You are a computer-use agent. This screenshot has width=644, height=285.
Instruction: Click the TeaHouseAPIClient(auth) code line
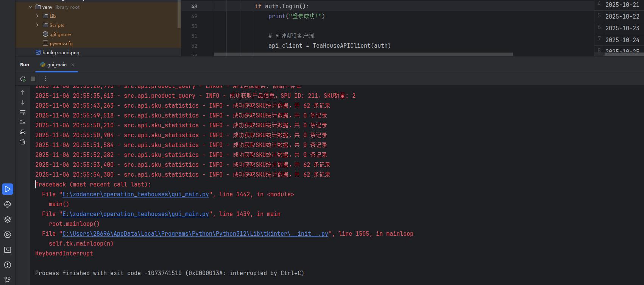(x=329, y=46)
